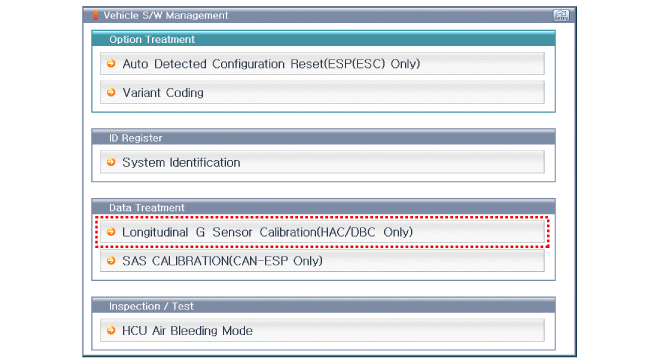This screenshot has height=364, width=660.
Task: Click arrow icon beside Auto Detected Configuration Reset
Action: pyautogui.click(x=111, y=64)
